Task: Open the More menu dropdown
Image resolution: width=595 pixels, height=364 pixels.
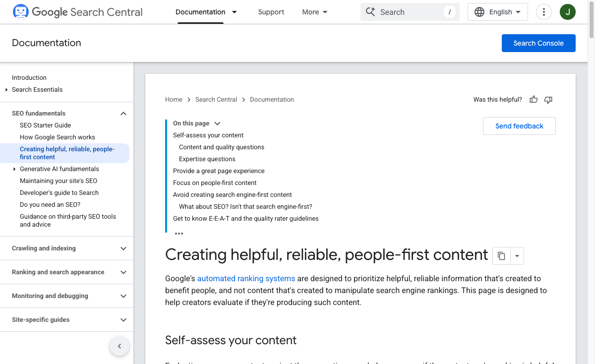Action: point(315,12)
